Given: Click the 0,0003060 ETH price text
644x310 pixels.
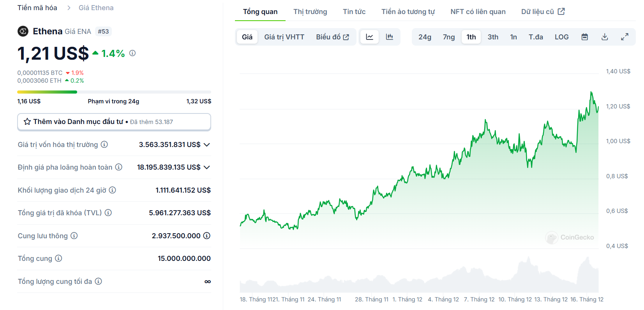Looking at the screenshot, I should (x=39, y=81).
